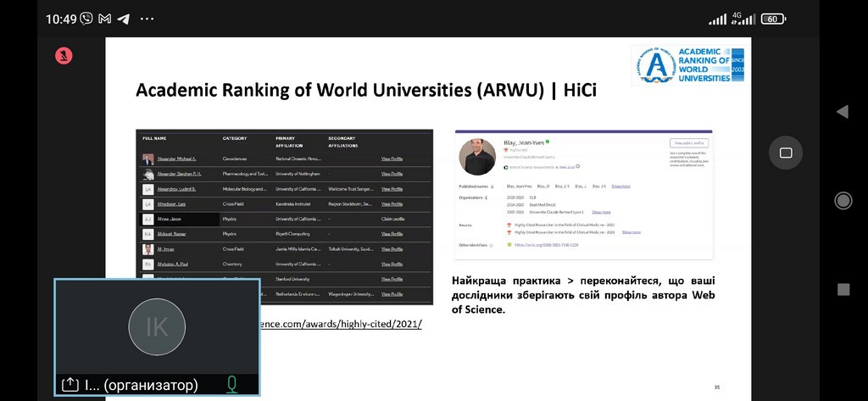
Task: Click Show more next to Organizations list
Action: click(601, 212)
